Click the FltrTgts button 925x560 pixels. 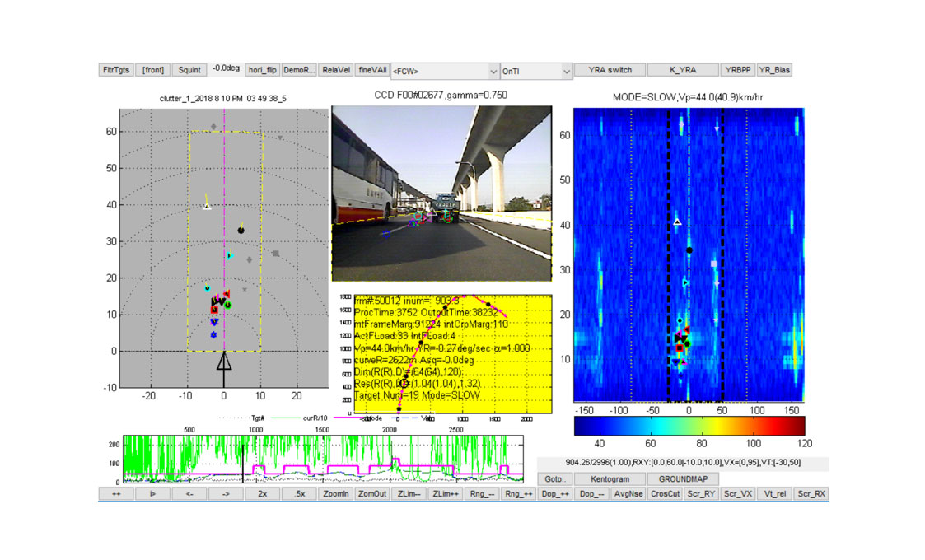pos(116,70)
